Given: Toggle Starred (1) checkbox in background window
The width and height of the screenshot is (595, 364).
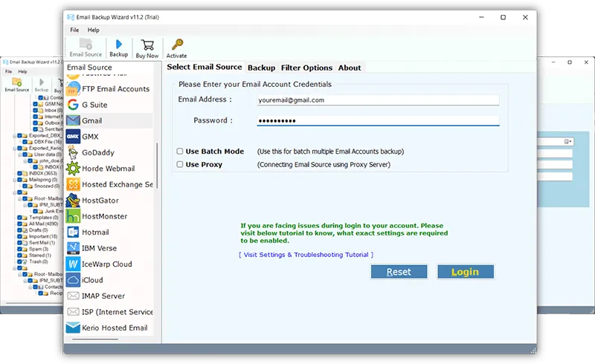Looking at the screenshot, I should [x=20, y=256].
